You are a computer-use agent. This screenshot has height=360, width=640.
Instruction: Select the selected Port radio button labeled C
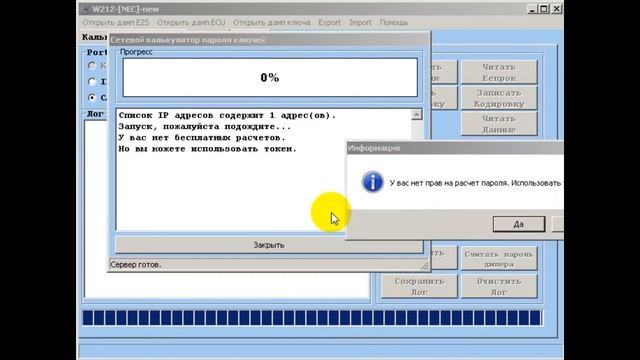click(x=92, y=97)
